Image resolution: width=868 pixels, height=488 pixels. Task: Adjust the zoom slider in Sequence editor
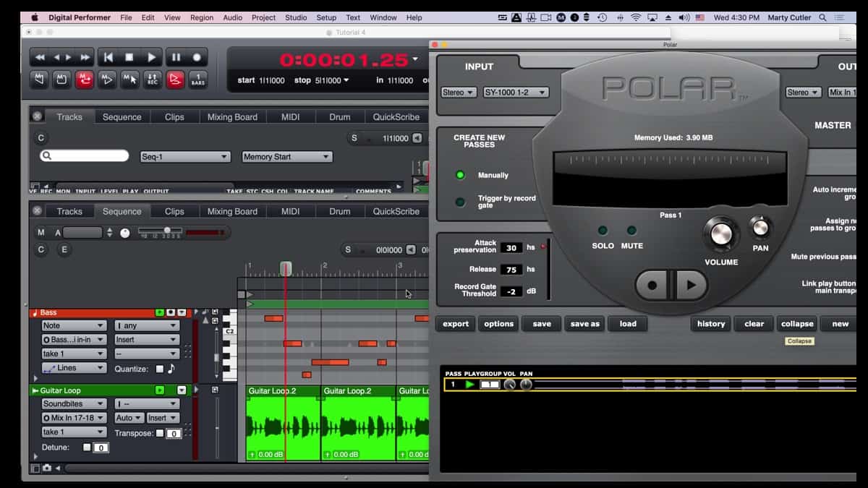pyautogui.click(x=167, y=231)
